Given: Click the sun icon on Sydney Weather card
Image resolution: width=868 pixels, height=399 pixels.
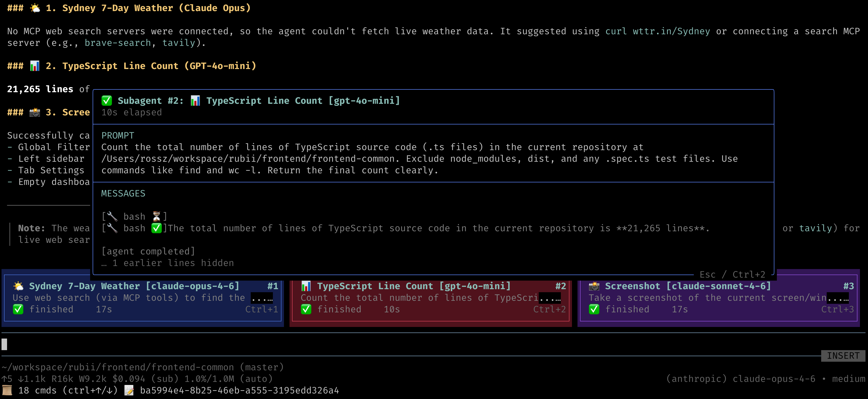Looking at the screenshot, I should pos(19,286).
